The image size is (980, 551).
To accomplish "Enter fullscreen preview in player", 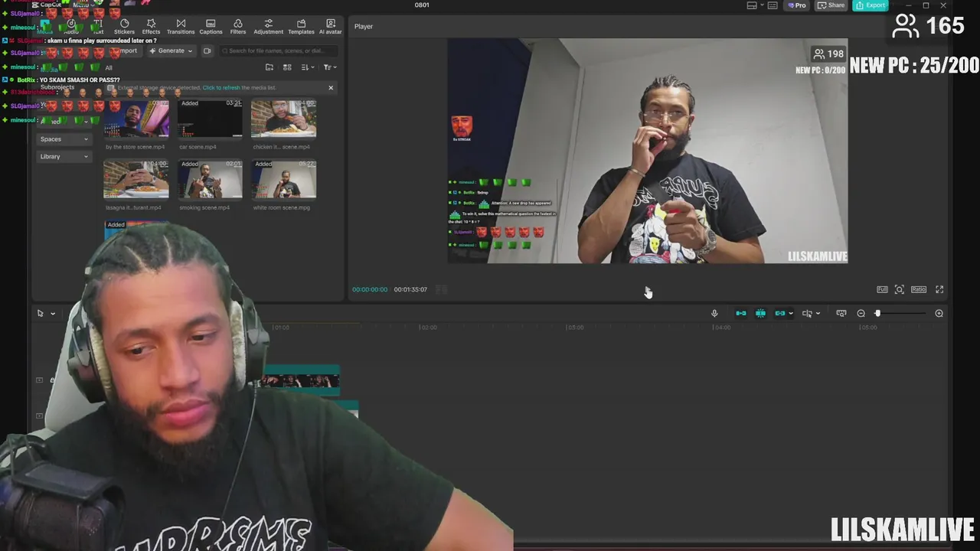I will (x=939, y=289).
